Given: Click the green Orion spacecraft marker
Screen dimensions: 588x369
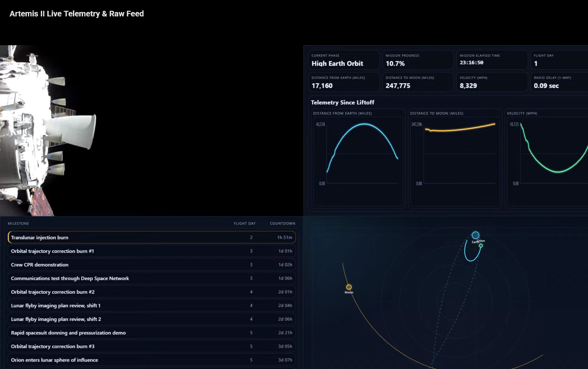Looking at the screenshot, I should coord(481,246).
